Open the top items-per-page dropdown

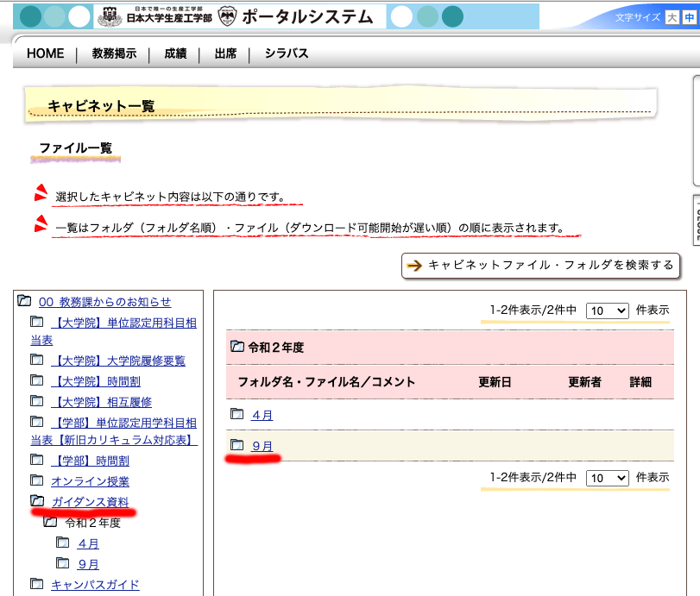pyautogui.click(x=607, y=311)
